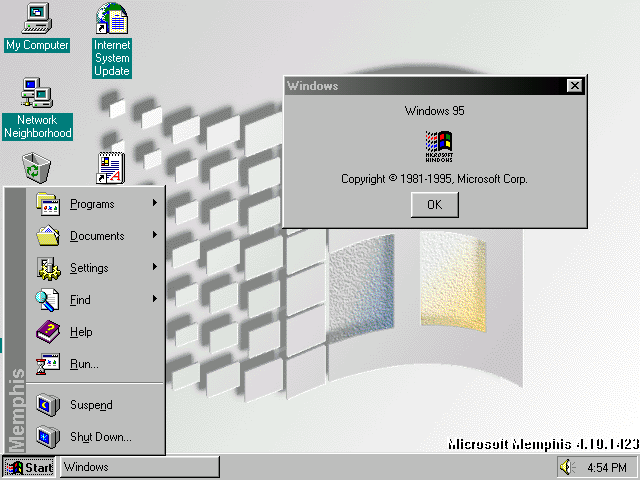Select the Windows taskbar button
Screen dimensions: 640x480
click(x=139, y=467)
